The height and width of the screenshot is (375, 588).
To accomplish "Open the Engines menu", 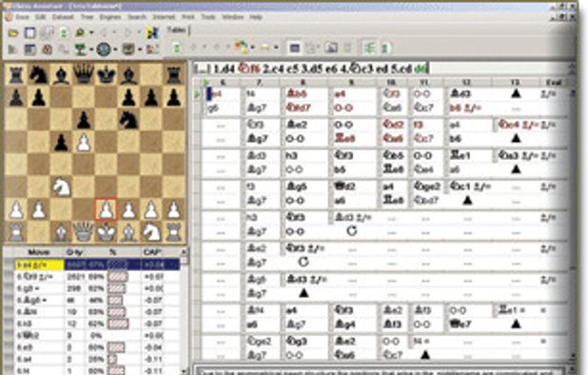I will [110, 17].
